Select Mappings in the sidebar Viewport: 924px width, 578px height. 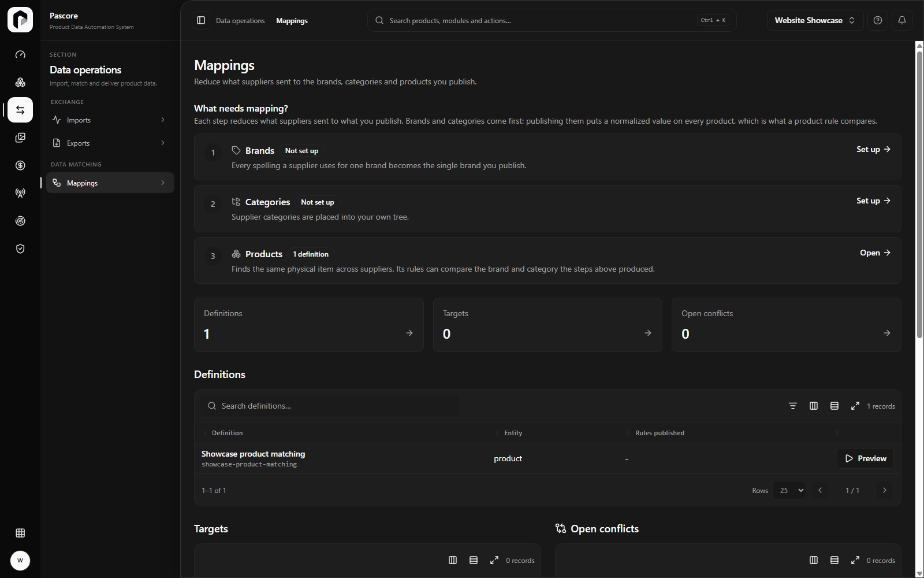click(110, 183)
